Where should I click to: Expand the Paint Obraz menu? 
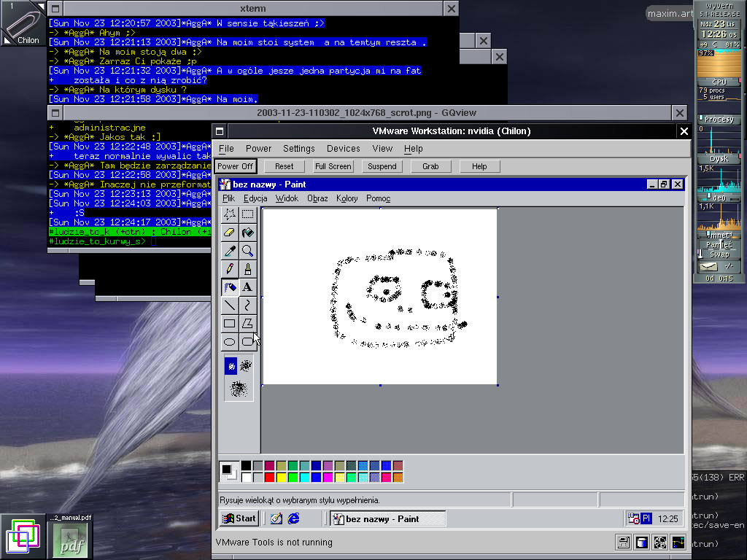point(317,198)
